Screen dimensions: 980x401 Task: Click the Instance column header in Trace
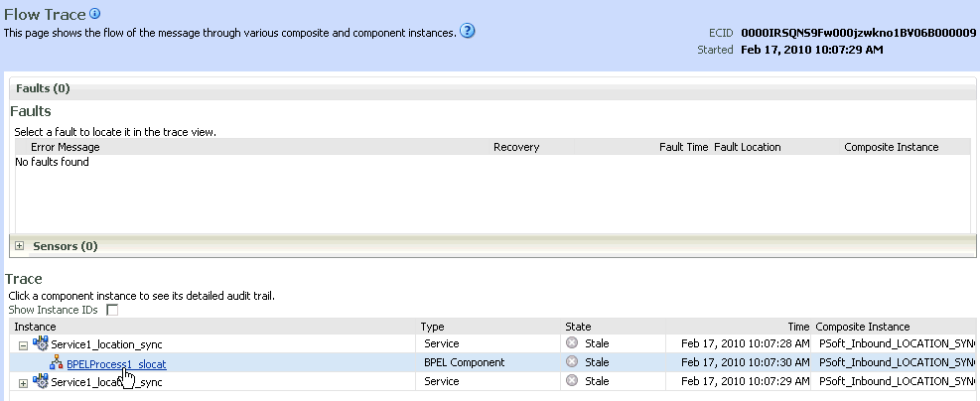35,327
